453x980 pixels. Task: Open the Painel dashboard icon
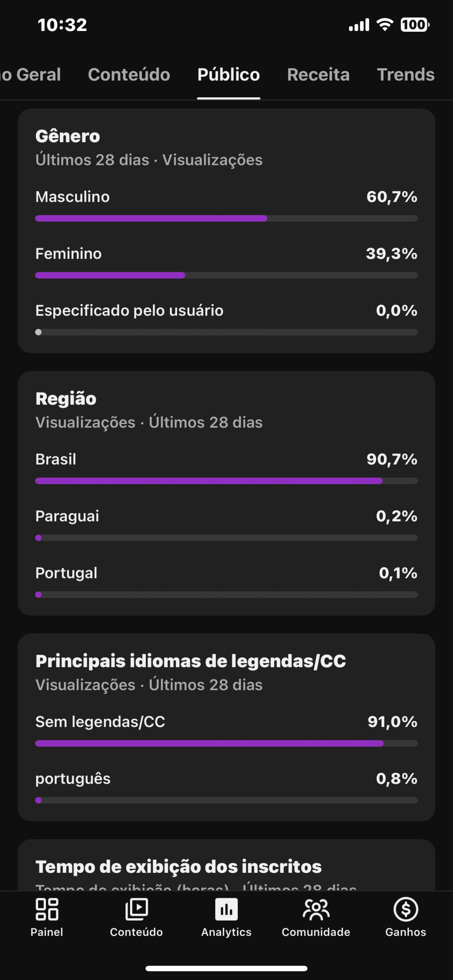click(47, 910)
